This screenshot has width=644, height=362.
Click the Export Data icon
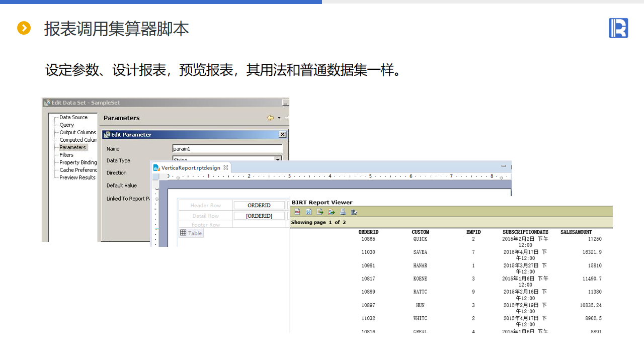[x=320, y=212]
